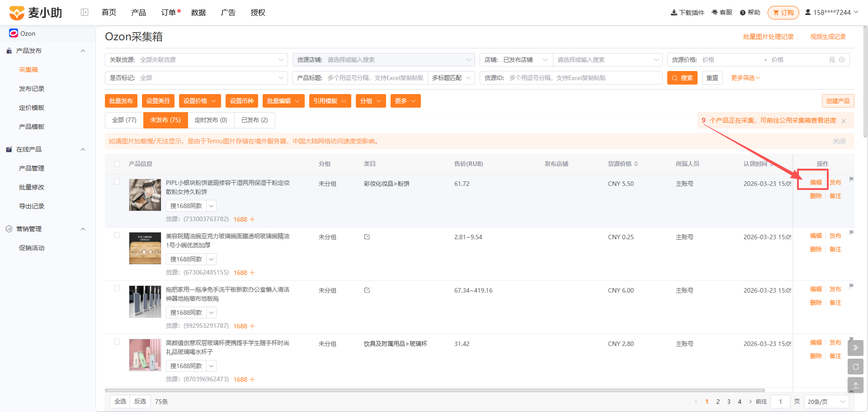Click 编辑 for PIPL小银块粉饼 row
Image resolution: width=868 pixels, height=412 pixels.
point(816,182)
